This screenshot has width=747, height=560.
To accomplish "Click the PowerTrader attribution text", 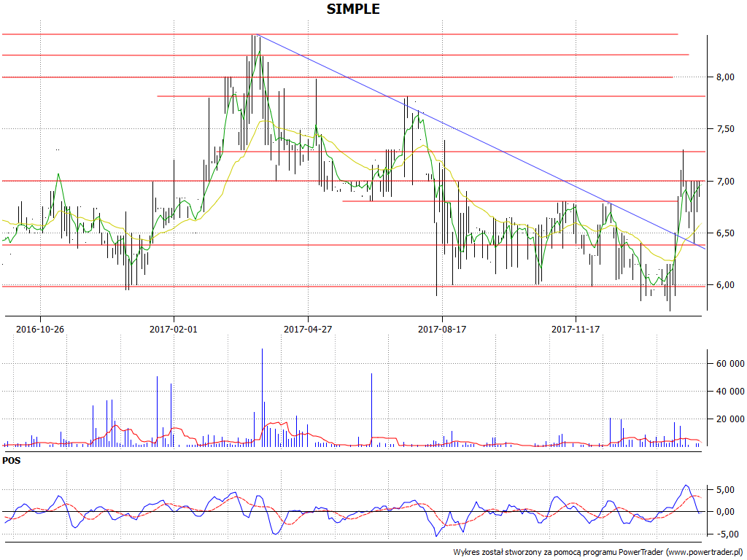I will (598, 553).
